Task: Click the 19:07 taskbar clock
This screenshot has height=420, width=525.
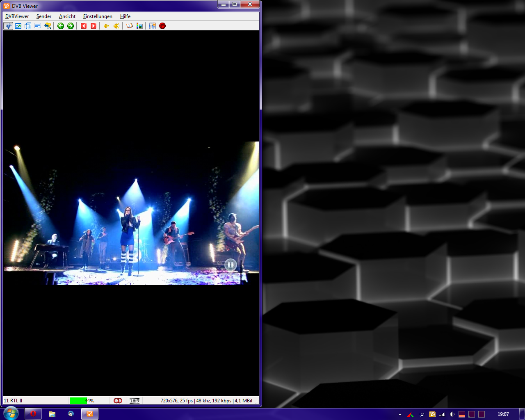Action: 503,414
